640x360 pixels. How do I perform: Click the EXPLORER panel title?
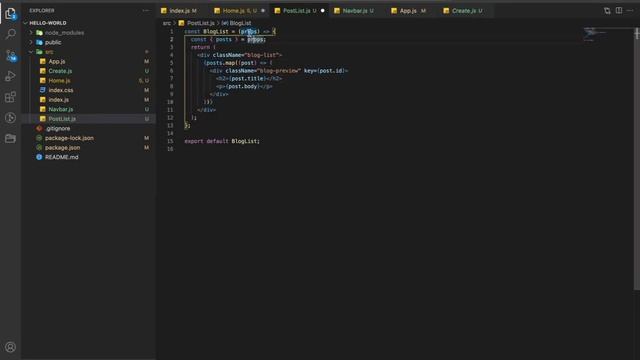point(42,11)
